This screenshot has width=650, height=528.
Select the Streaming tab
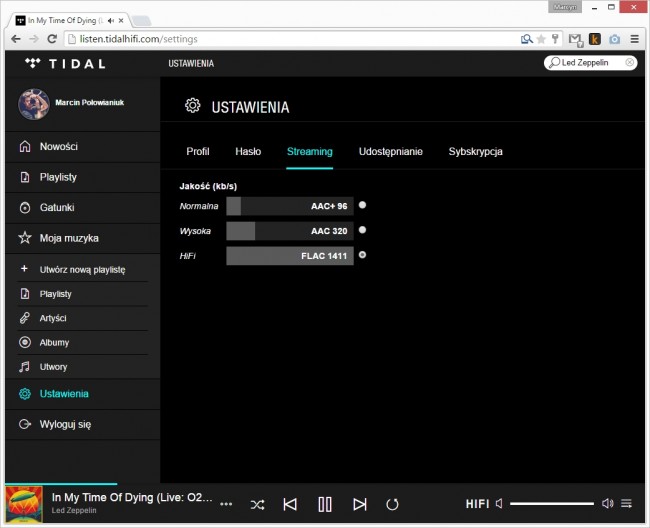[310, 152]
